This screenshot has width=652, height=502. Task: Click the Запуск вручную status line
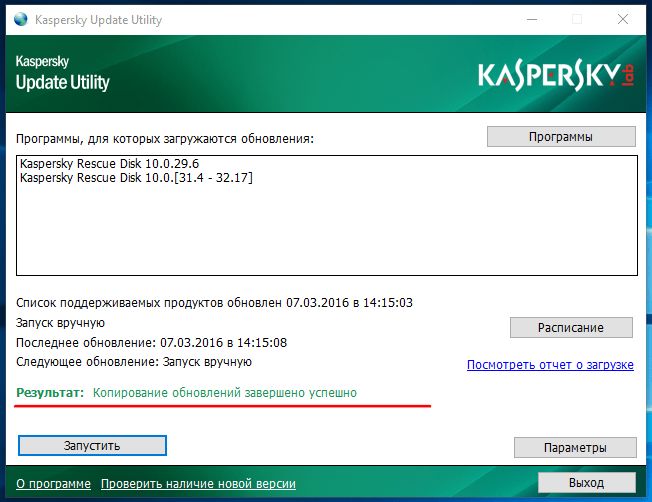coord(60,323)
